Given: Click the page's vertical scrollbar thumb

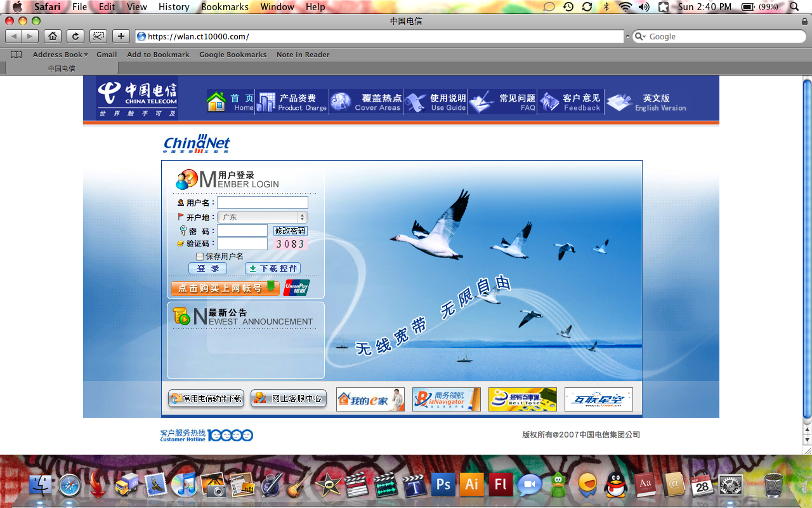Looking at the screenshot, I should [x=807, y=249].
